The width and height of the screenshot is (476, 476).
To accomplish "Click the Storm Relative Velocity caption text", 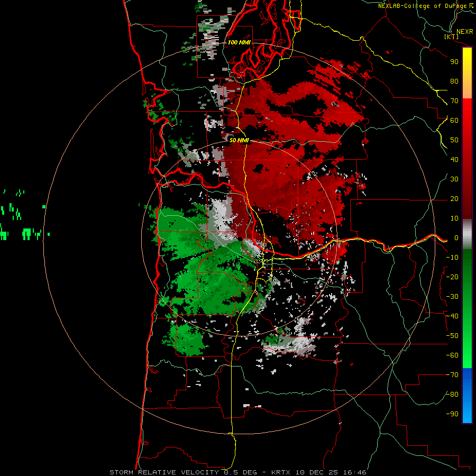I will pos(237,472).
